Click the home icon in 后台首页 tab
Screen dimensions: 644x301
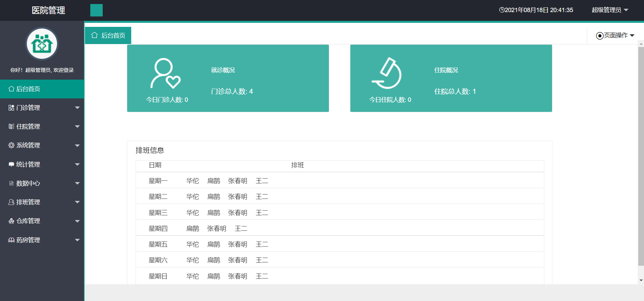coord(94,35)
